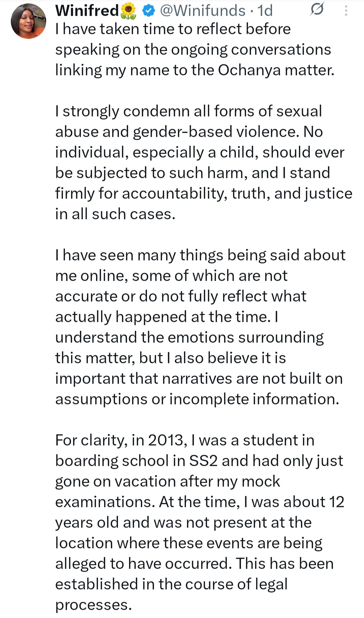Select the timestamp to open the post
Screen dimensions: 364x618
265,10
